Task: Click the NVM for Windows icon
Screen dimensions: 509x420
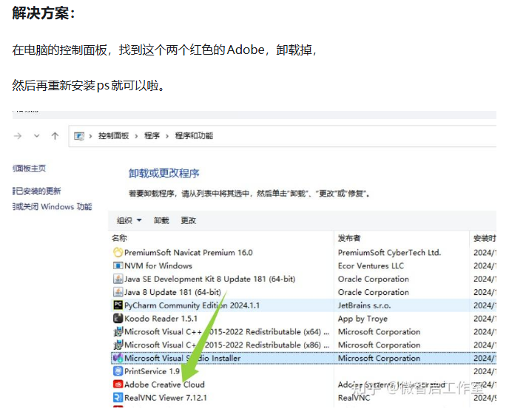Action: click(118, 266)
